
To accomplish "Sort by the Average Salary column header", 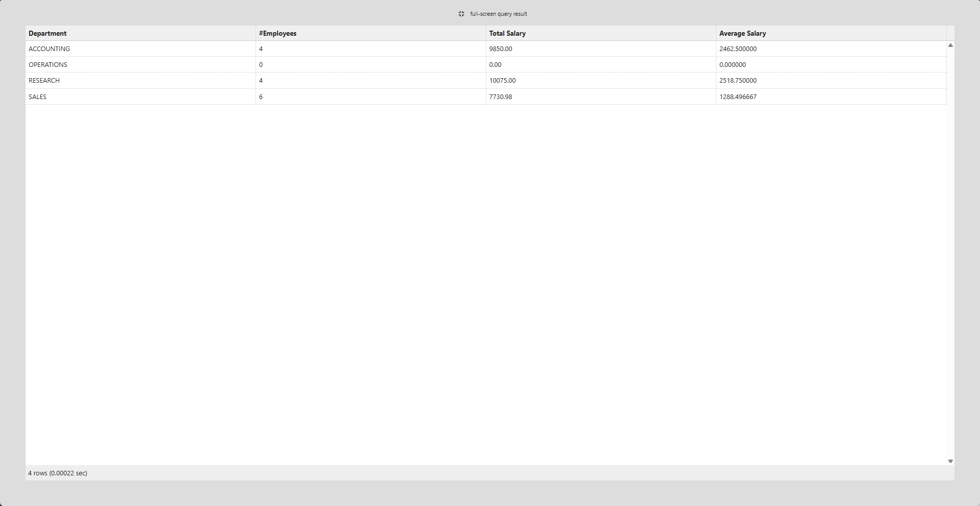I will pyautogui.click(x=742, y=33).
